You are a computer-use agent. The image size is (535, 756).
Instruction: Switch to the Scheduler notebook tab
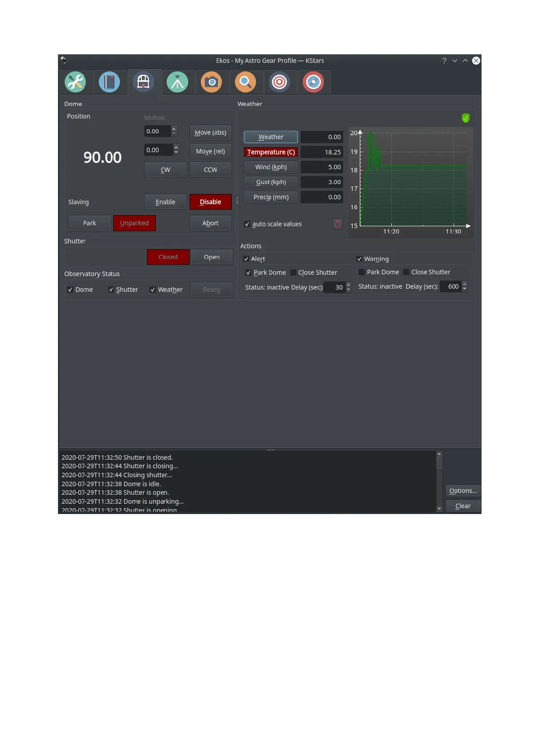pos(110,82)
